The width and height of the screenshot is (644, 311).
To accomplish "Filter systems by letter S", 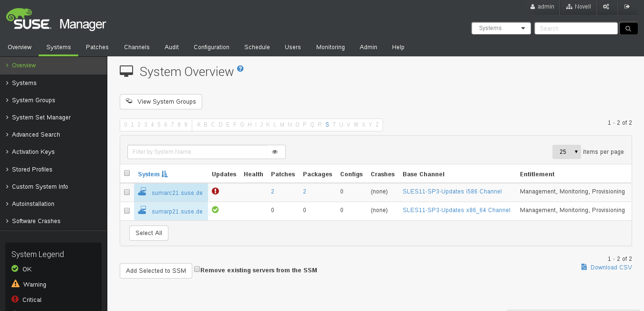I will coord(327,125).
